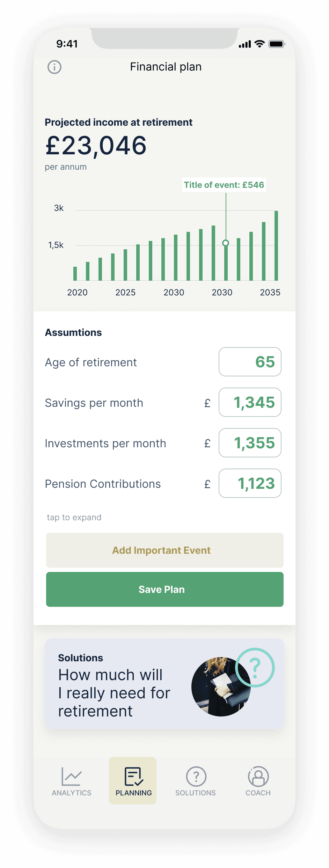
Task: Tap the battery status icon
Action: tap(277, 44)
